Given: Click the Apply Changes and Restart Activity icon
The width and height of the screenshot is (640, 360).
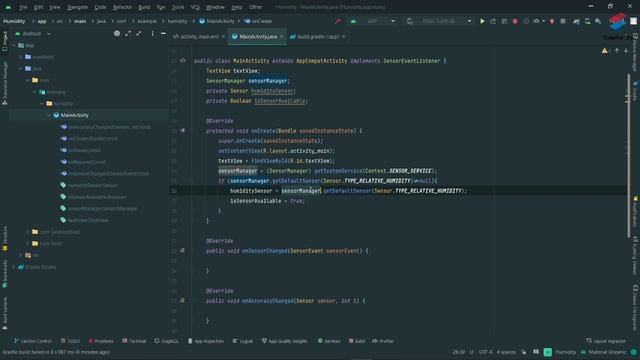Looking at the screenshot, I should (x=493, y=21).
